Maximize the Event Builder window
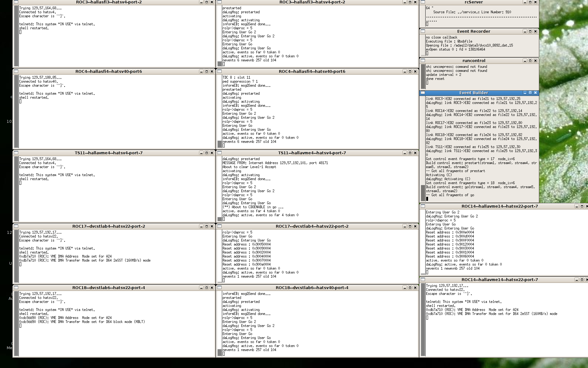Viewport: 588px width, 368px height. 530,93
